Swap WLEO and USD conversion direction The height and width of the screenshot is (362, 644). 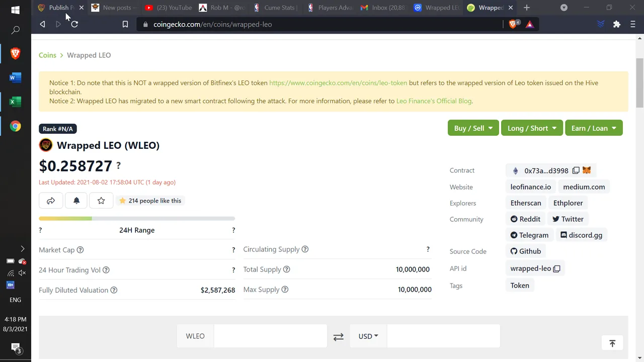coord(339,336)
